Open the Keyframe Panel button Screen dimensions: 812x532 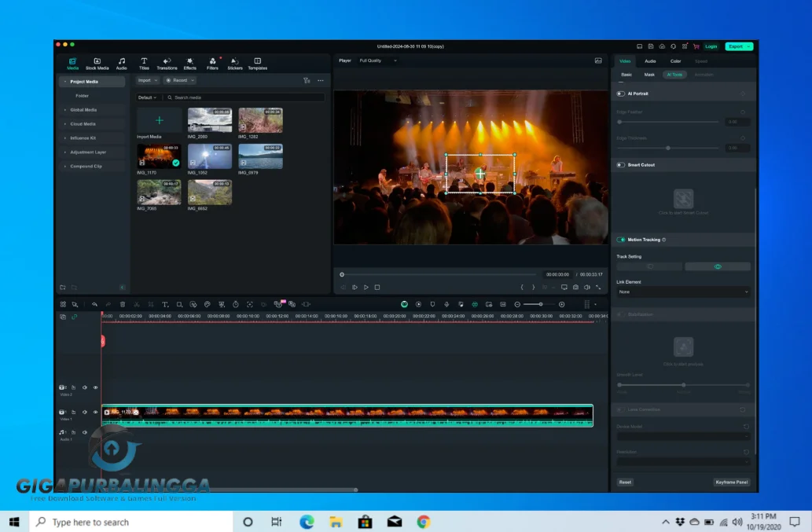pos(731,482)
